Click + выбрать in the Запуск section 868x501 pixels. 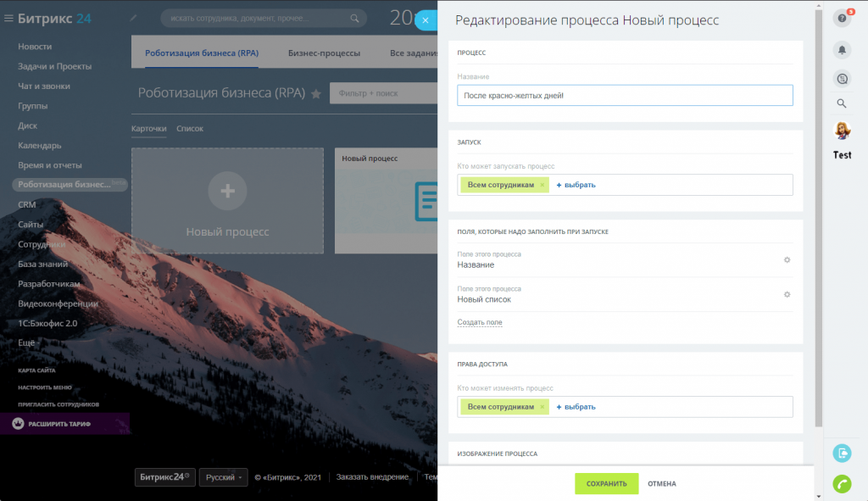pos(576,185)
